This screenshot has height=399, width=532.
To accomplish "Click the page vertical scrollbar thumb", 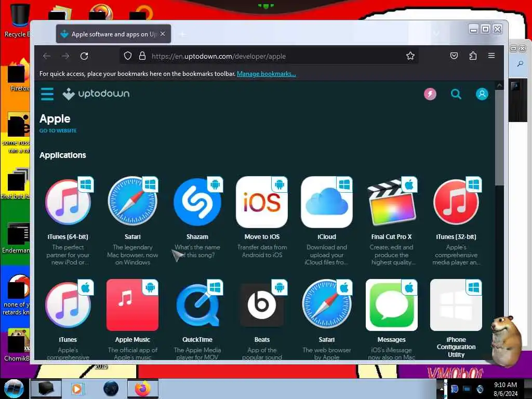I will (499, 138).
